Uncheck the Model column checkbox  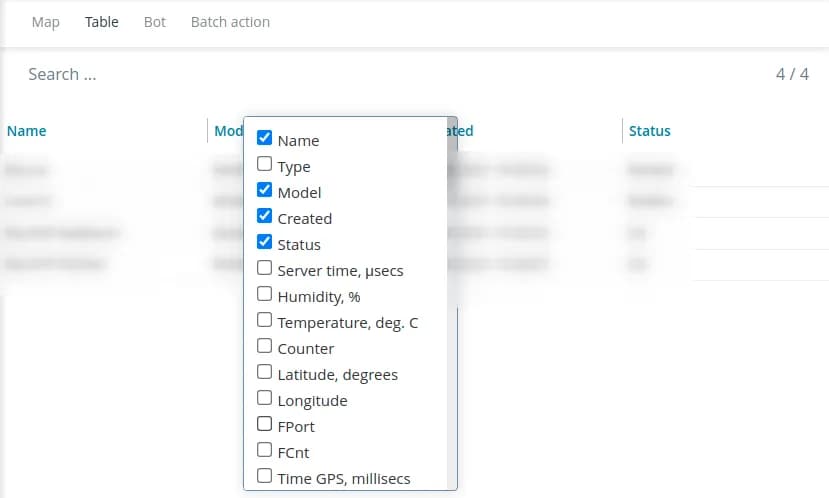pos(265,190)
